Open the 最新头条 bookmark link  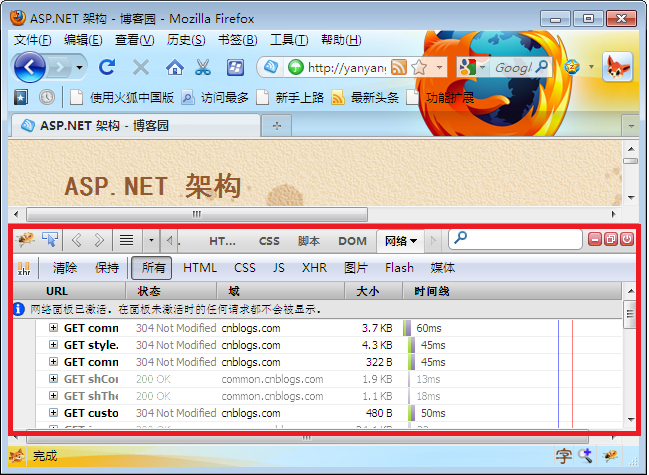tap(366, 97)
